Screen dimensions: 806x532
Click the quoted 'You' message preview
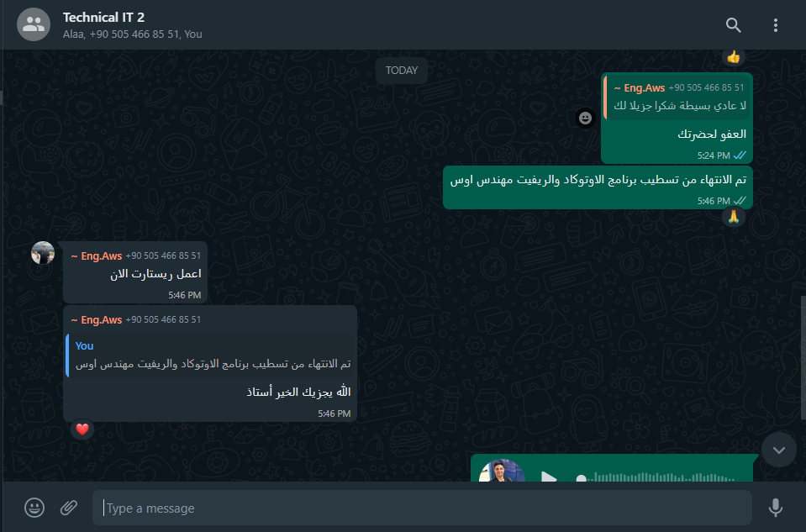click(x=210, y=356)
